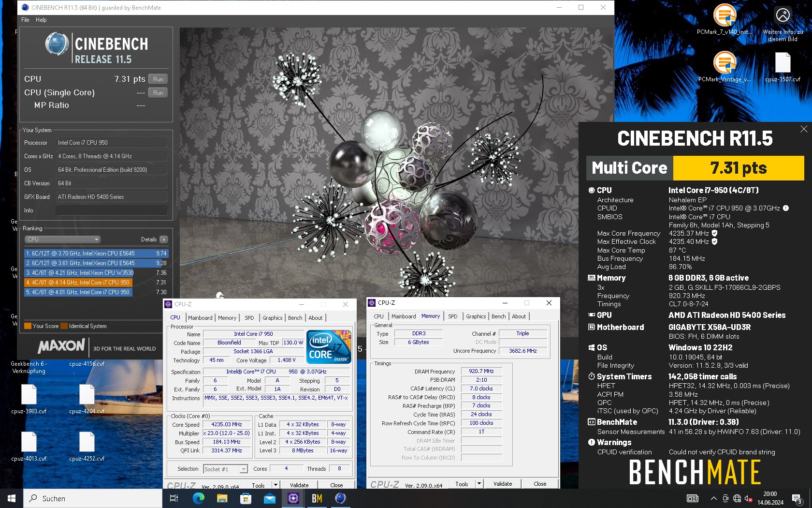Click Weitere Infos zu diesem Bild icon

pos(783,24)
